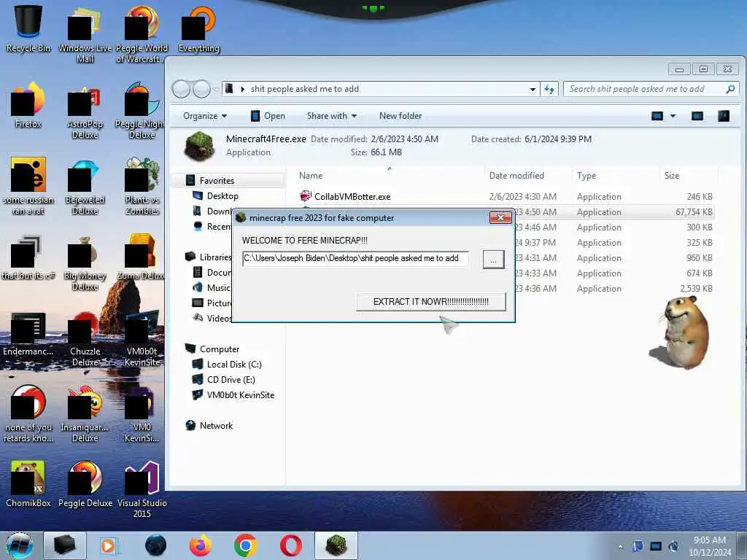
Task: Select Zuma Deluxe desktop icon
Action: point(142,257)
